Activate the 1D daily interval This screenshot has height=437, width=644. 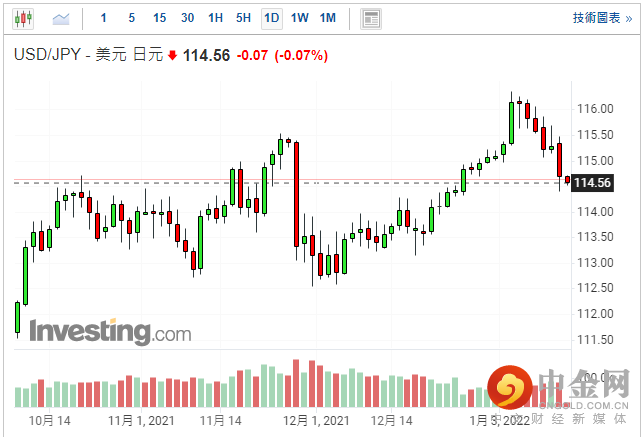(271, 18)
